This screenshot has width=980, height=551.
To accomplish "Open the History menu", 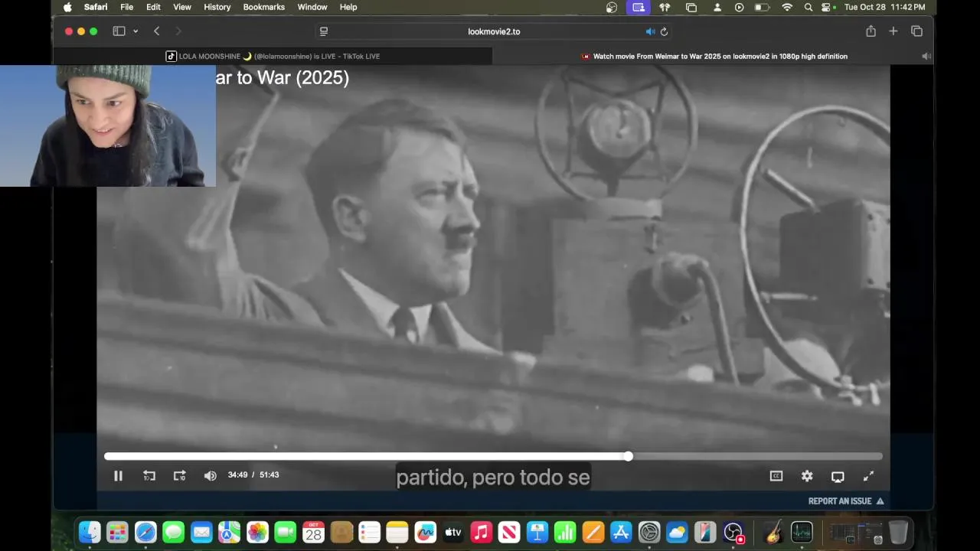I will 217,7.
